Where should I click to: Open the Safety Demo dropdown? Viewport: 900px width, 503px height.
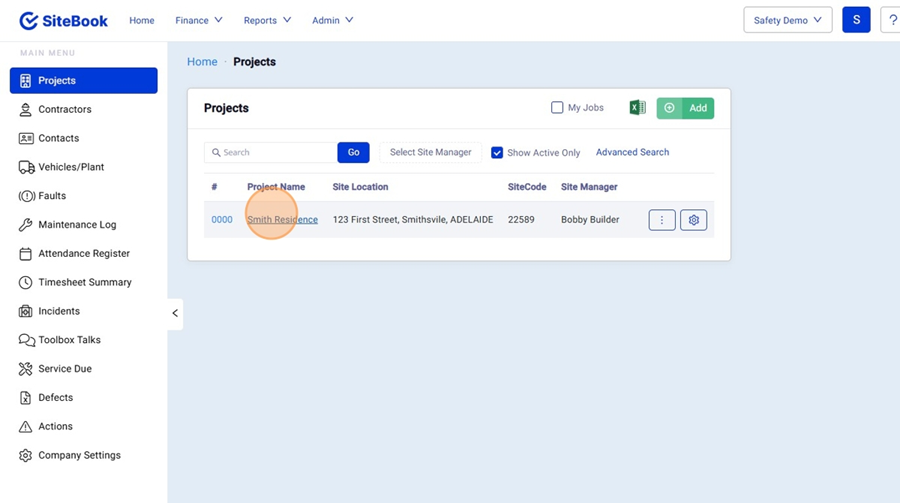click(x=787, y=20)
